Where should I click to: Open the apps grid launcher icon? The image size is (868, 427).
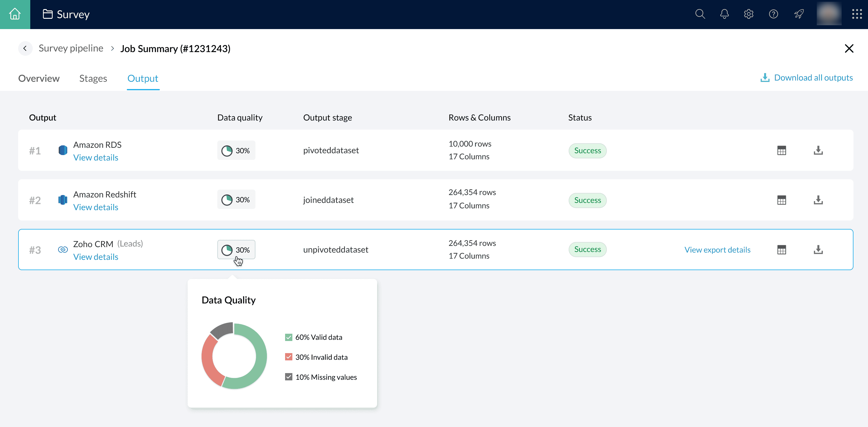point(857,14)
